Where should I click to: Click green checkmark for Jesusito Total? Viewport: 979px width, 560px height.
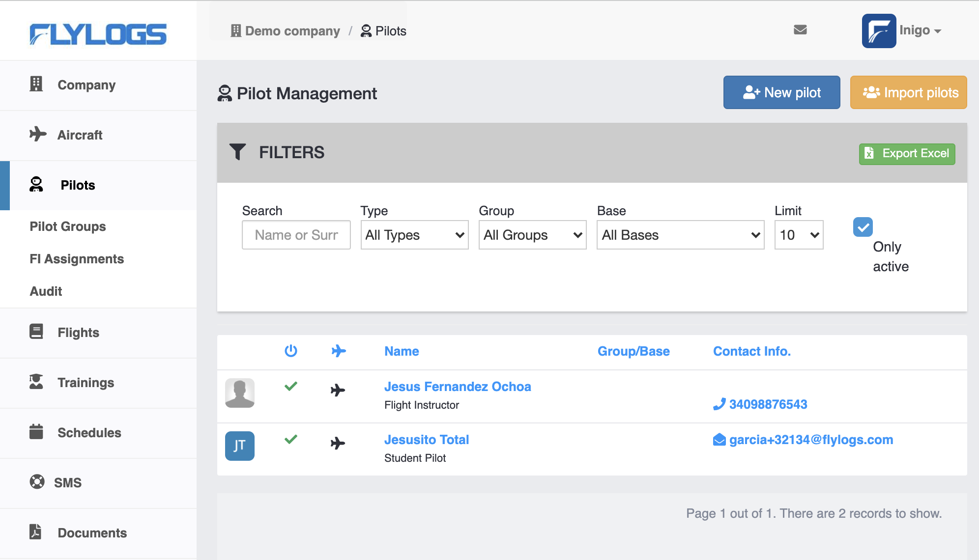(291, 439)
